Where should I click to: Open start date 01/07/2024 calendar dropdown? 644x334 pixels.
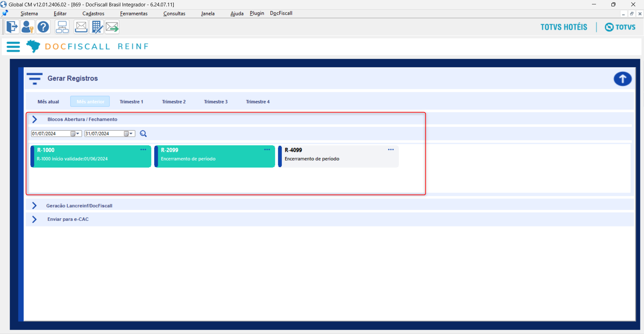coord(75,134)
